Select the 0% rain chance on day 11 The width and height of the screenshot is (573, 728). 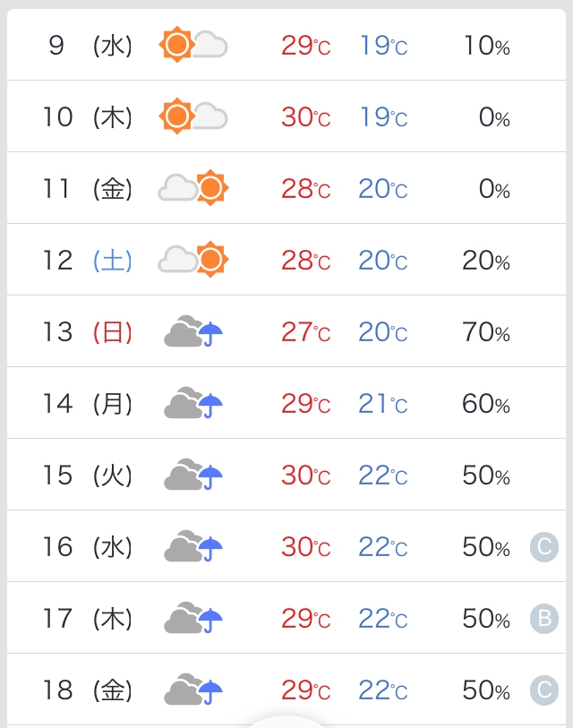click(x=494, y=189)
